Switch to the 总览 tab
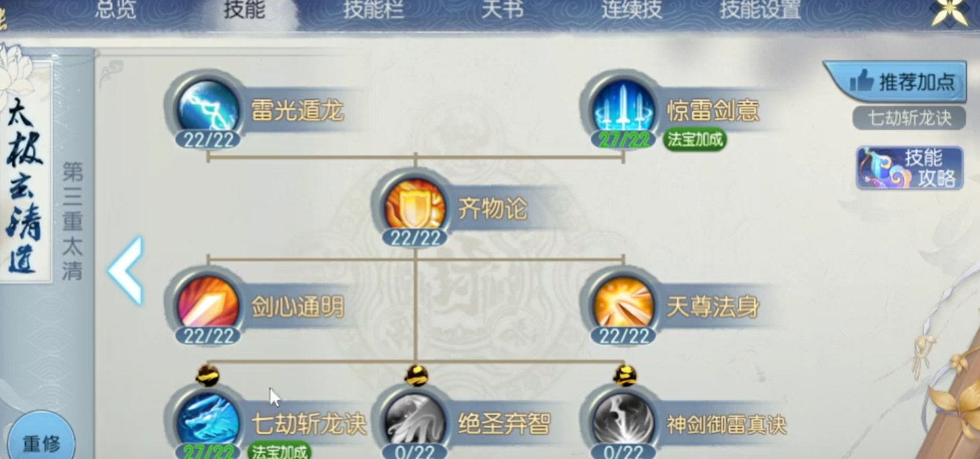This screenshot has width=980, height=459. click(x=115, y=10)
